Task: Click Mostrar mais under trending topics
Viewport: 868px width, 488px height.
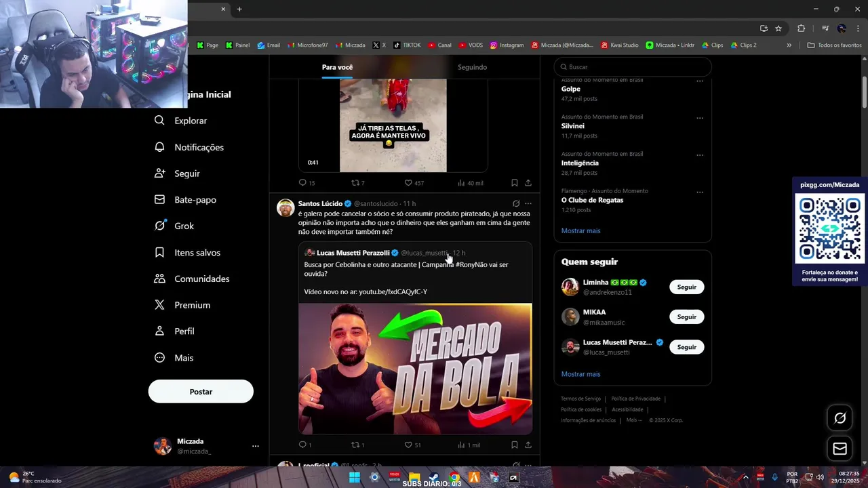Action: (580, 230)
